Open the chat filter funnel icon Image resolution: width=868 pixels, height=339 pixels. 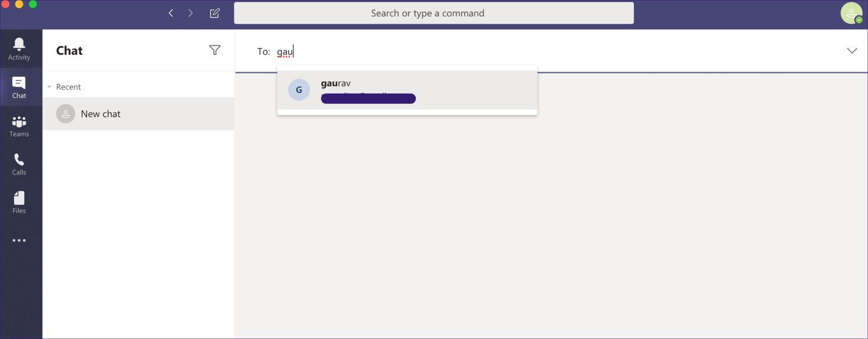coord(215,50)
